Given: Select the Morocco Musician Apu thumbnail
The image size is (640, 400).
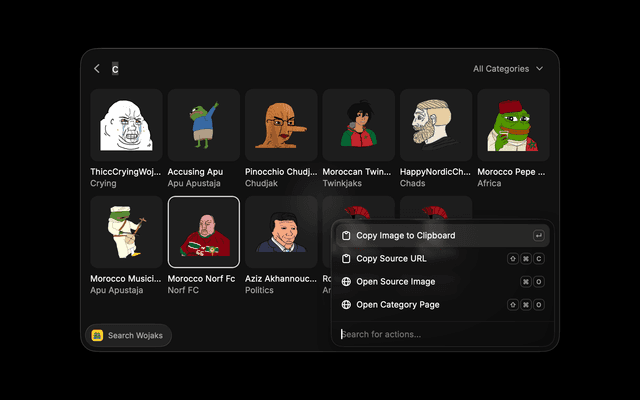Looking at the screenshot, I should click(126, 232).
